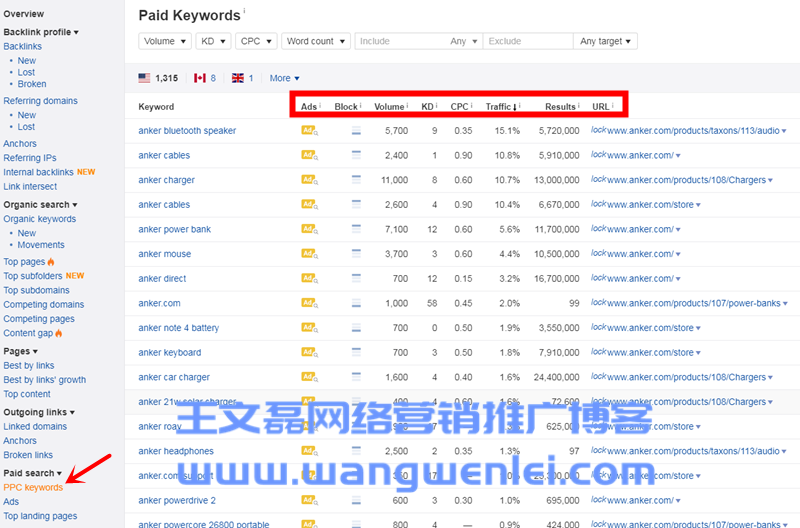Open the Referring domains sidebar link
The image size is (800, 528).
(40, 101)
